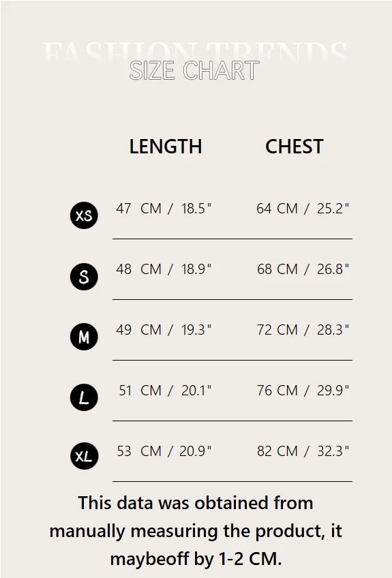Select the XL size circle icon
The image size is (392, 578).
coord(84,456)
